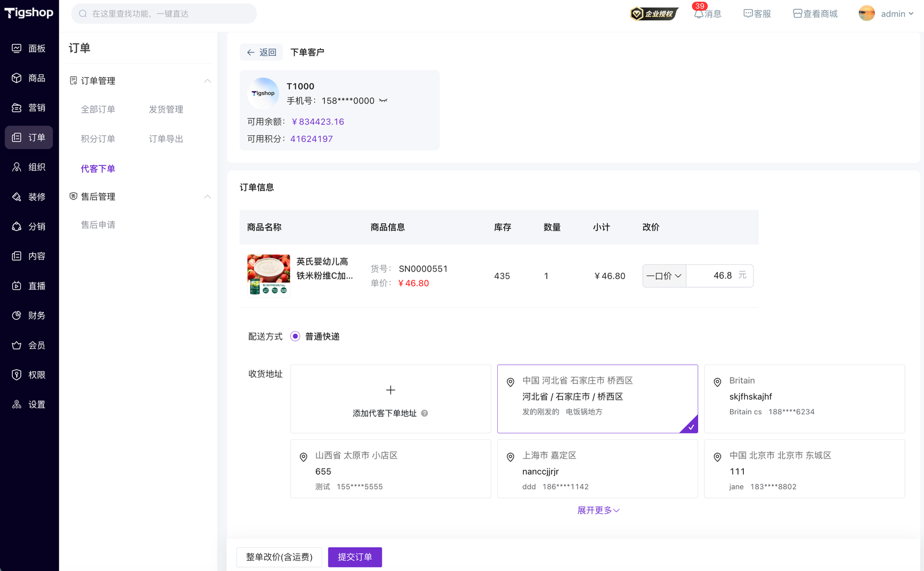Open the 面板 dashboard icon in sidebar
The height and width of the screenshot is (571, 924).
point(17,49)
